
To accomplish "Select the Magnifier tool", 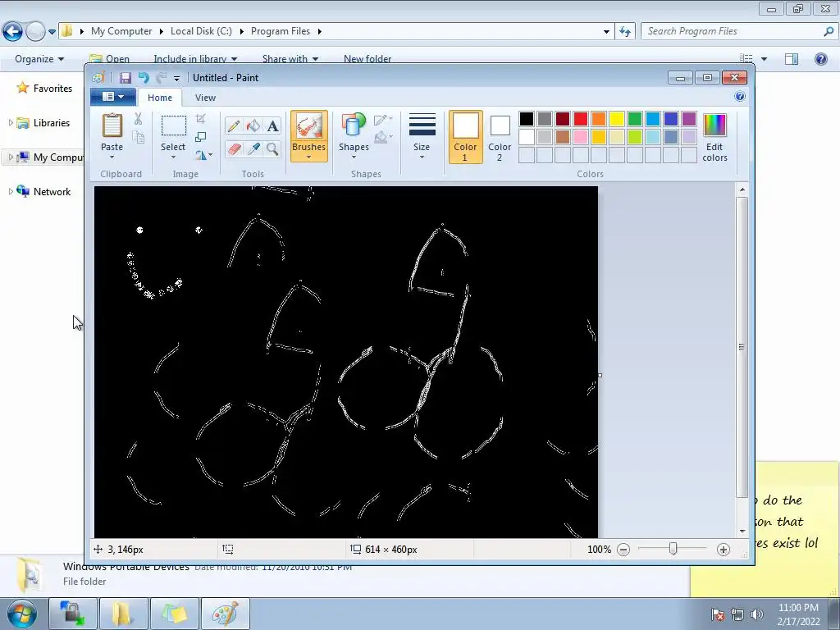I will (272, 149).
